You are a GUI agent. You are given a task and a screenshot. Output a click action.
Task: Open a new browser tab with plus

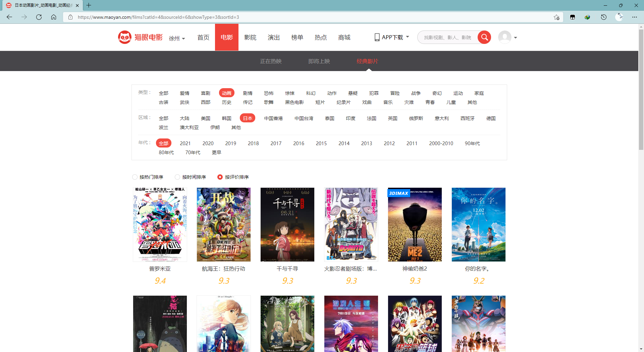(89, 5)
